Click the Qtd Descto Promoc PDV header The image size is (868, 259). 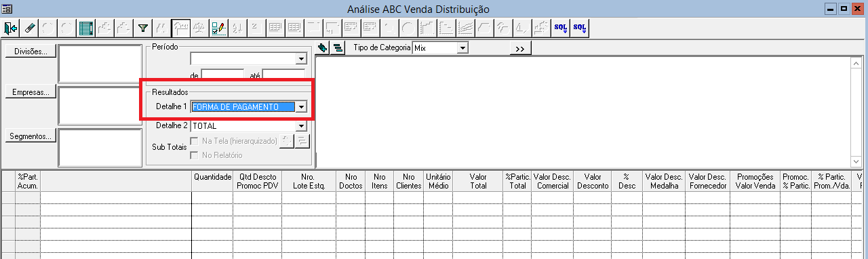[258, 181]
